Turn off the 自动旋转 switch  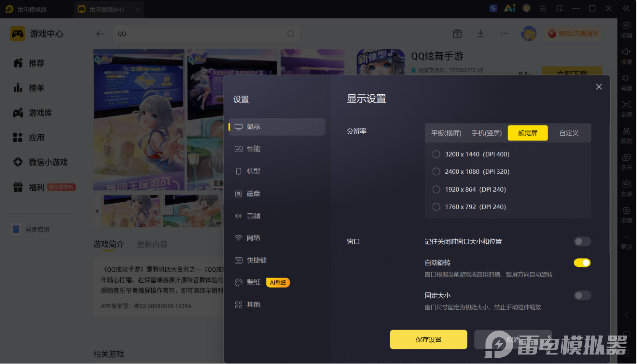click(x=582, y=263)
